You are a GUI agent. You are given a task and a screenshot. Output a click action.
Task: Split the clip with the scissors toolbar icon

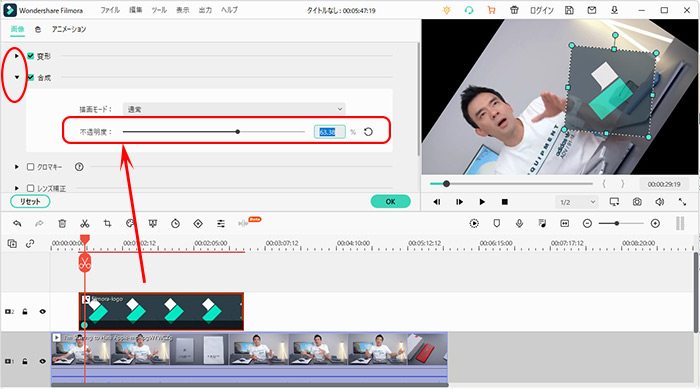point(85,223)
